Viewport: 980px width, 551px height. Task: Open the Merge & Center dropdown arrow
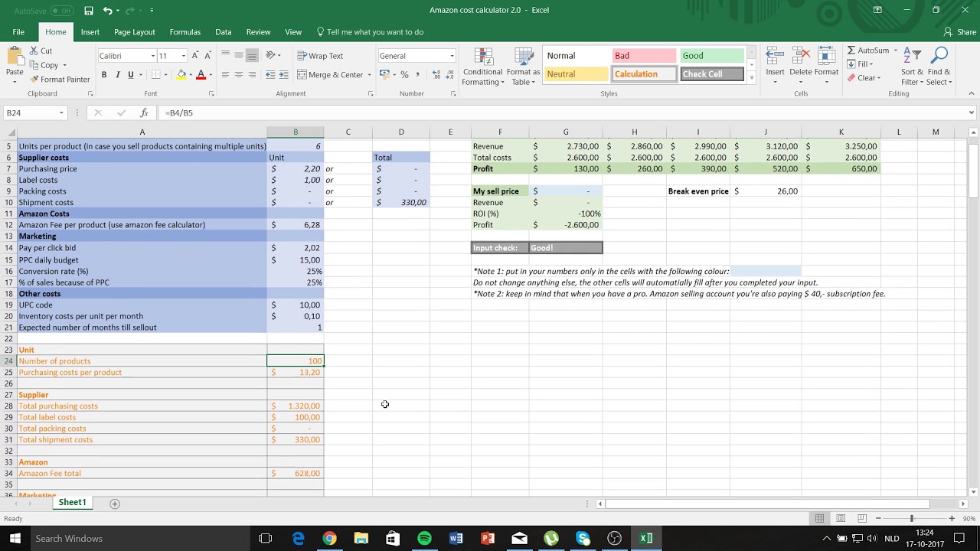(369, 75)
